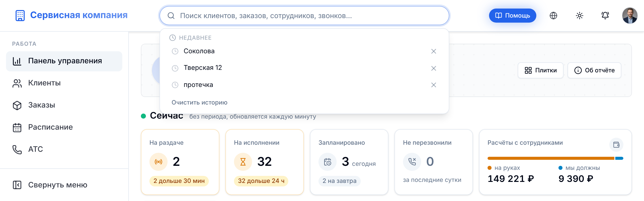Viewport: 644px width, 201px height.
Task: Open the На раздаче card
Action: point(180,162)
